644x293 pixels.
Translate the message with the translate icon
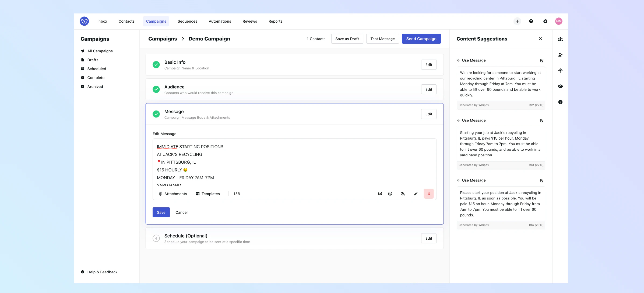pos(403,194)
